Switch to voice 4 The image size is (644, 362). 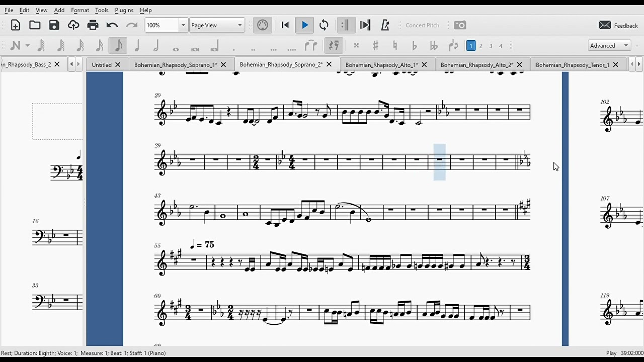tap(501, 46)
